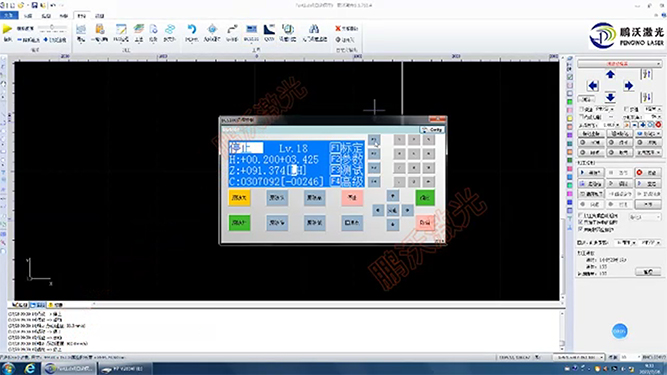The image size is (667, 375).
Task: Click the blue down arrow jog button
Action: 610,97
